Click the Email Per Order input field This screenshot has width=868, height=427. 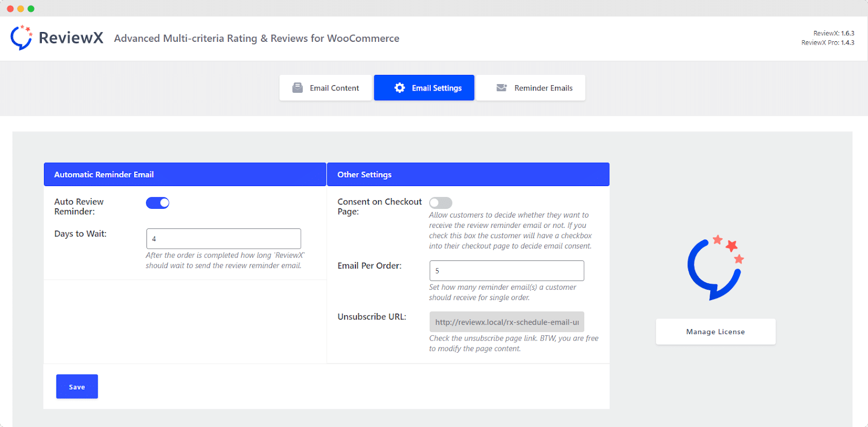pyautogui.click(x=507, y=271)
